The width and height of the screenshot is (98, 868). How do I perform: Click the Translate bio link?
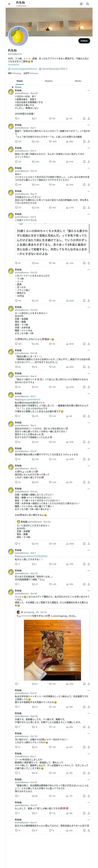(x=14, y=64)
